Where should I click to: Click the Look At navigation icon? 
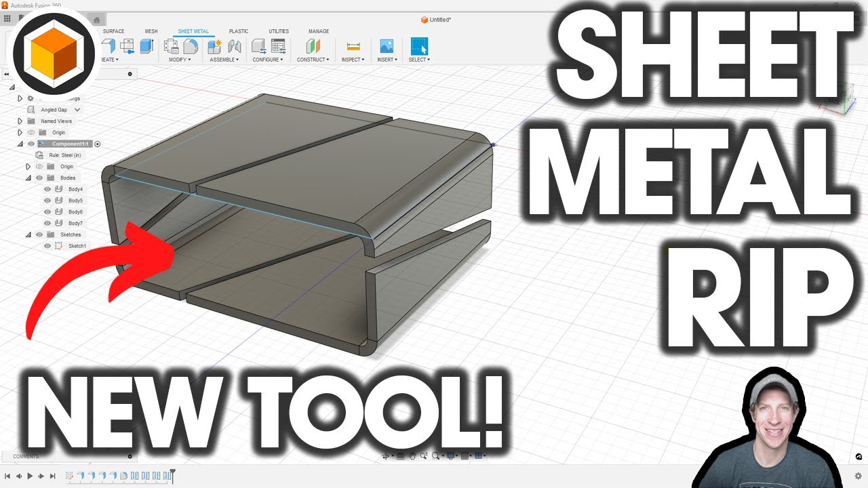401,456
